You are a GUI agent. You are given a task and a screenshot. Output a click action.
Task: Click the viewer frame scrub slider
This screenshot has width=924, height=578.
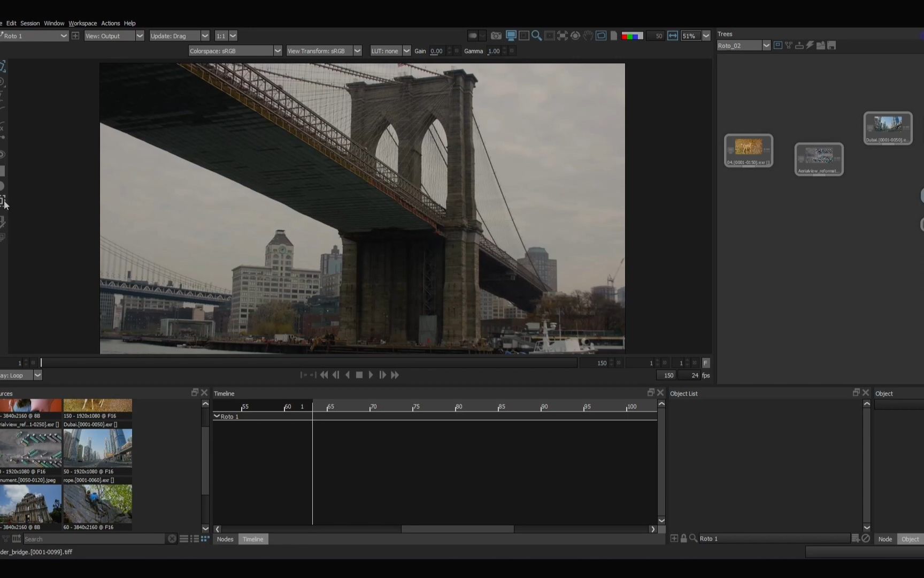[309, 363]
